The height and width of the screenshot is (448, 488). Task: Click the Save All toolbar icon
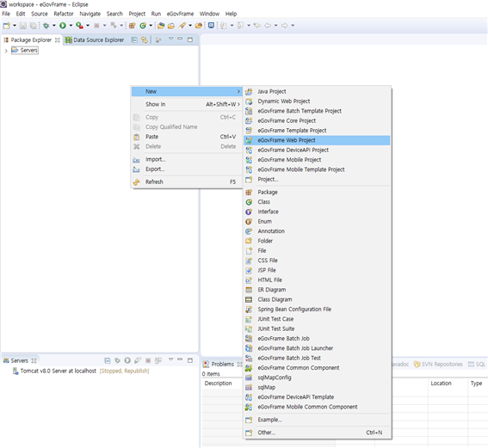point(33,26)
